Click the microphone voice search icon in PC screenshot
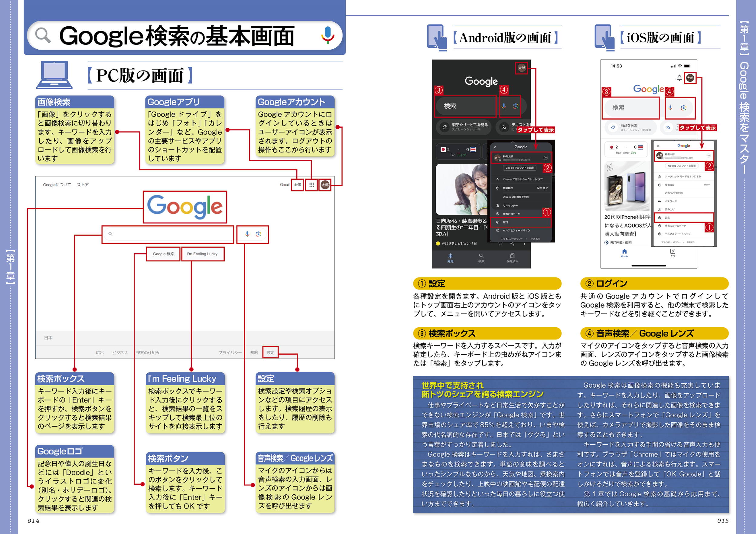756x534 pixels. click(x=247, y=234)
